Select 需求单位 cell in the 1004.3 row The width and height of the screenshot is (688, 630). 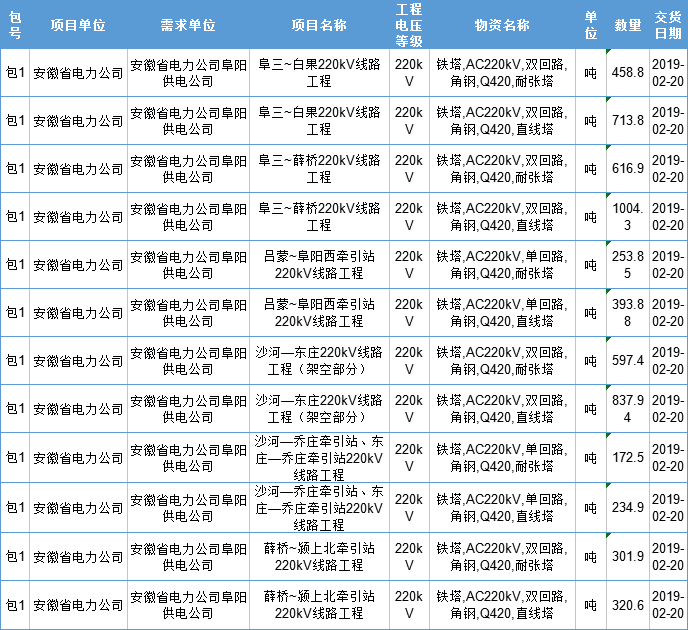point(188,216)
